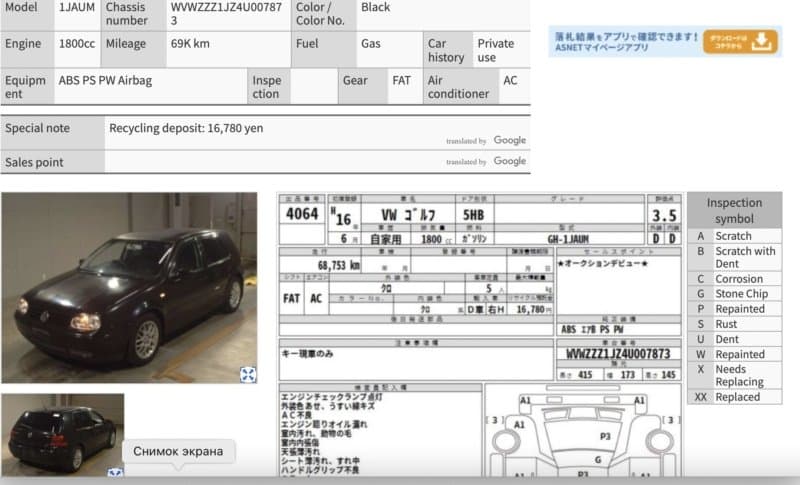
Task: Click the 'Inspection symbol' legend header
Action: [734, 210]
